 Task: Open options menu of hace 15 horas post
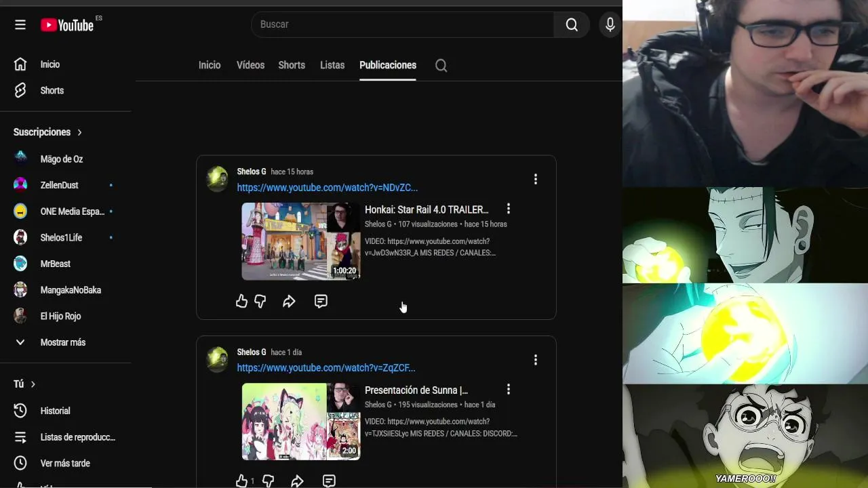pos(535,179)
